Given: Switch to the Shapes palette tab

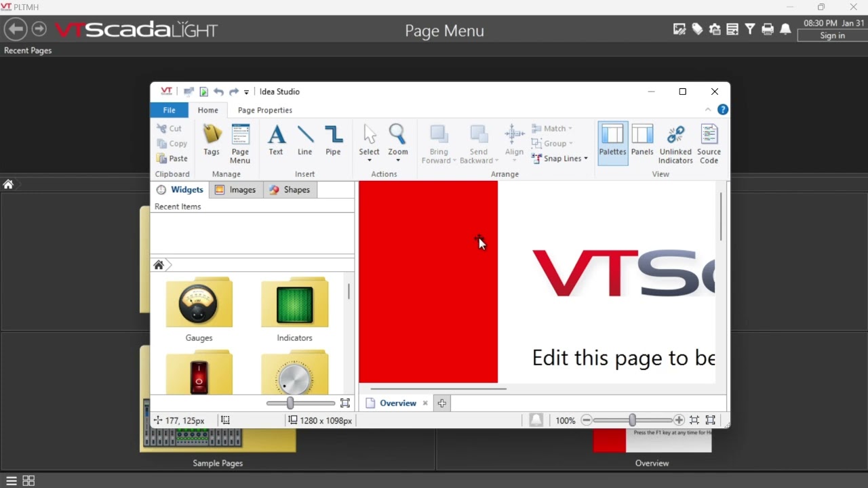Looking at the screenshot, I should 290,190.
